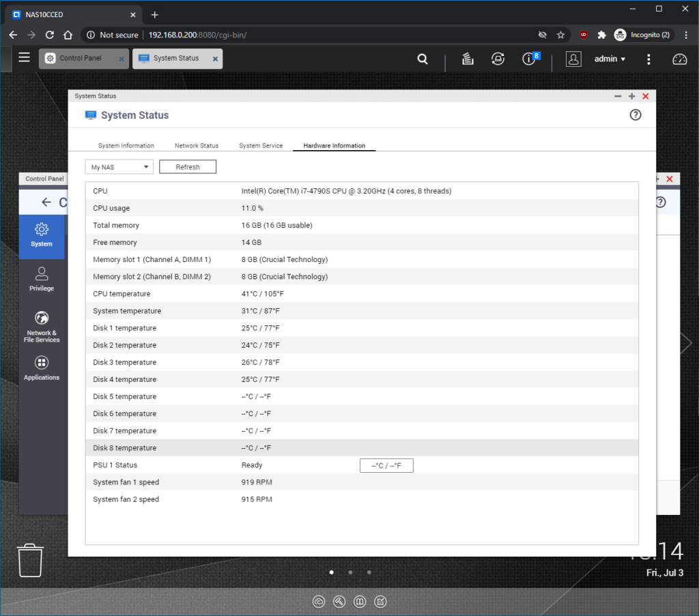Image resolution: width=699 pixels, height=616 pixels.
Task: Go to browser home page
Action: pos(68,35)
